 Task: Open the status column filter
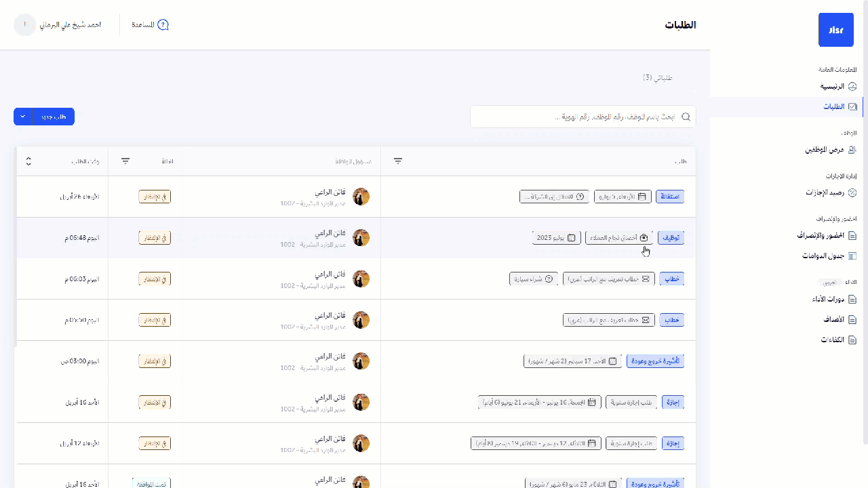pyautogui.click(x=125, y=161)
